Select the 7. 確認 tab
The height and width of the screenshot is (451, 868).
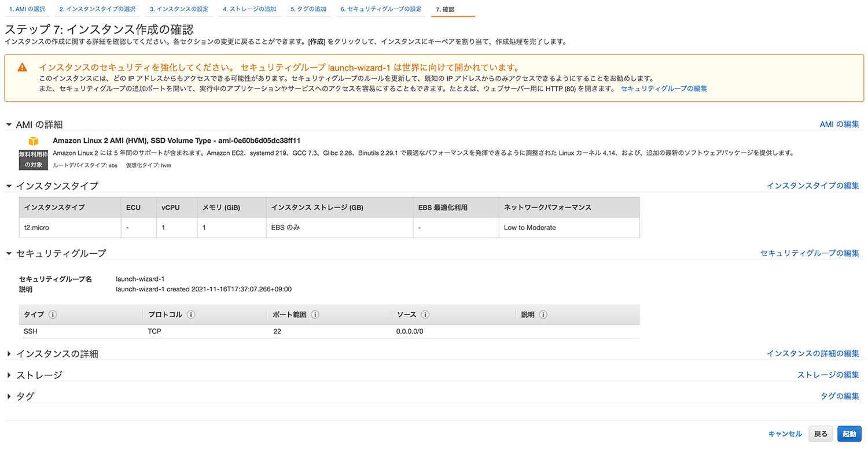(x=444, y=9)
